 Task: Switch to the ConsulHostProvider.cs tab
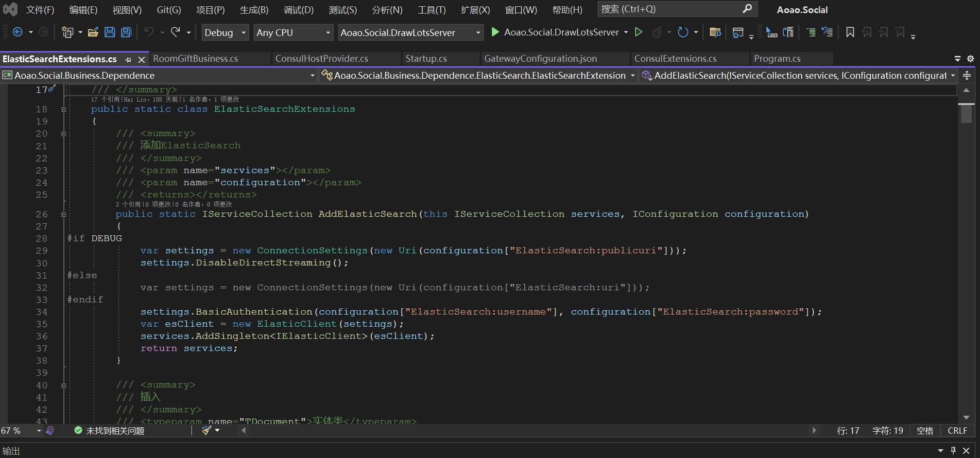[x=322, y=58]
